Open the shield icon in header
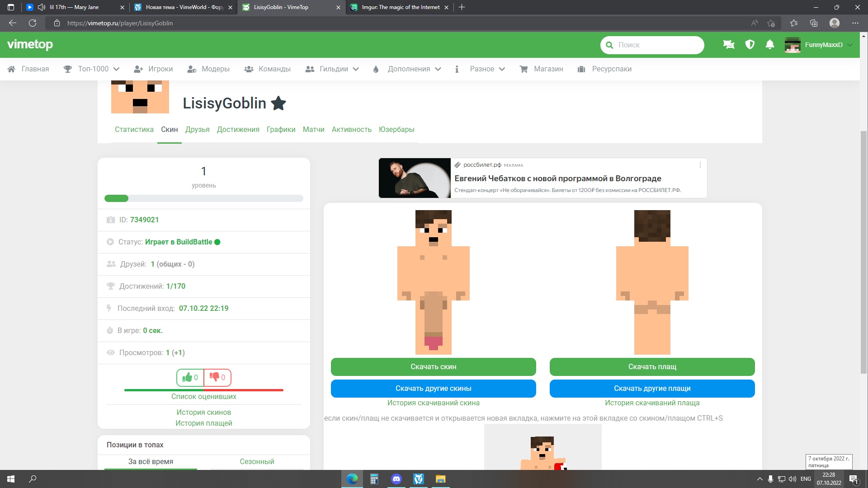This screenshot has width=868, height=488. [x=750, y=45]
